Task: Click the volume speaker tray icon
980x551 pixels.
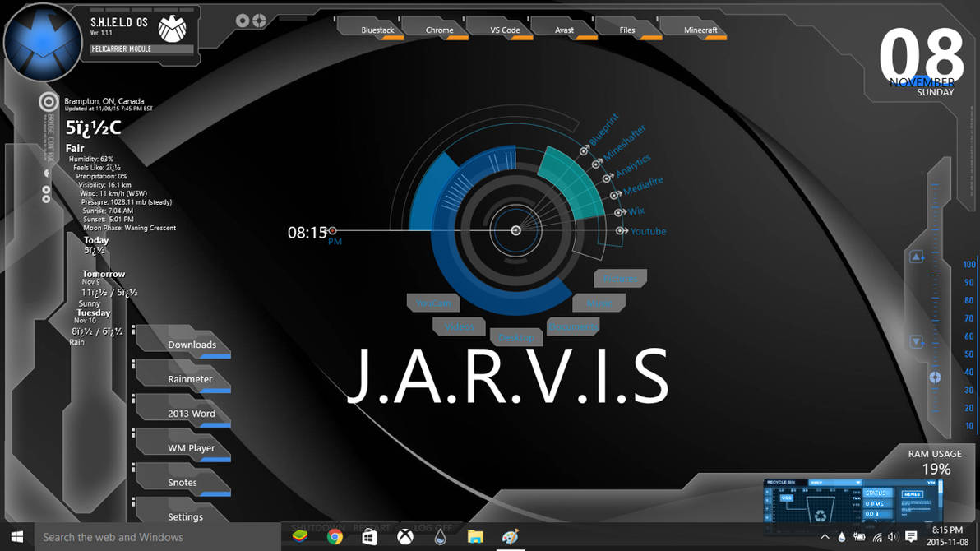Action: click(893, 537)
